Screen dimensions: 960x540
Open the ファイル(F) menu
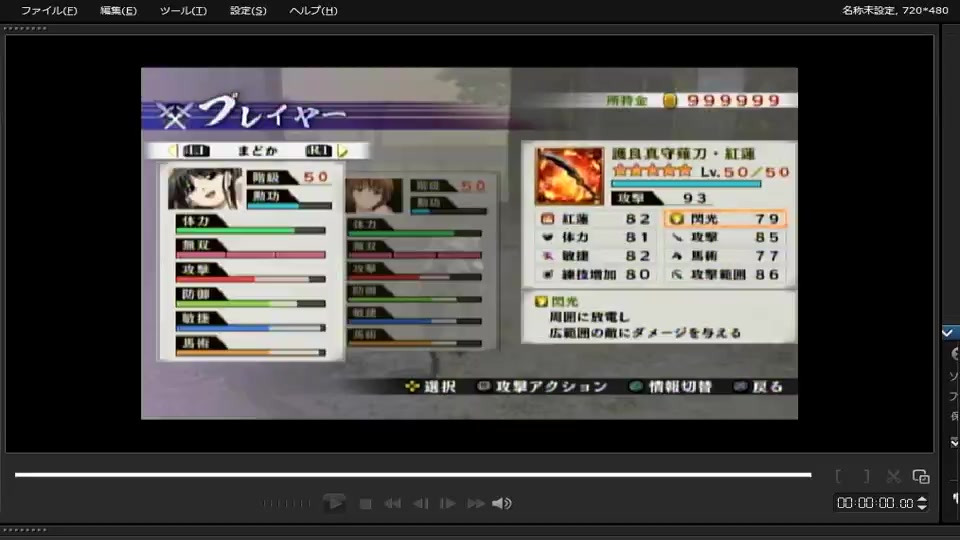49,10
